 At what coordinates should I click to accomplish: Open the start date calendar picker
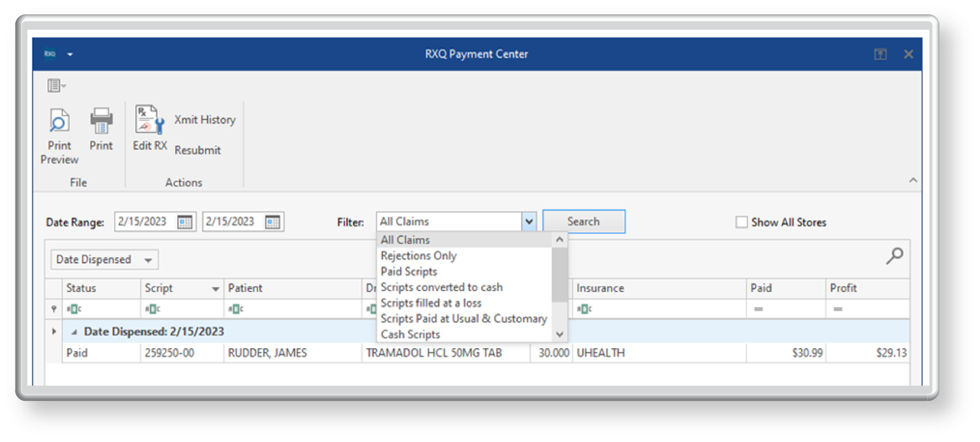[x=185, y=221]
